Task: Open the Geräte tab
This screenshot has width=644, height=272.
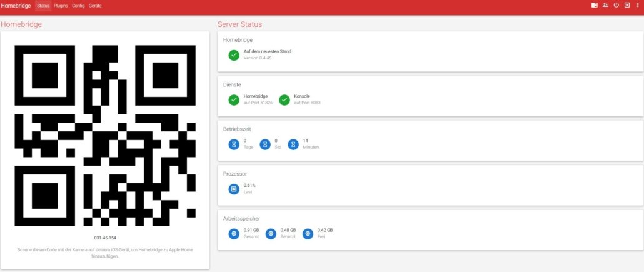Action: pyautogui.click(x=95, y=6)
